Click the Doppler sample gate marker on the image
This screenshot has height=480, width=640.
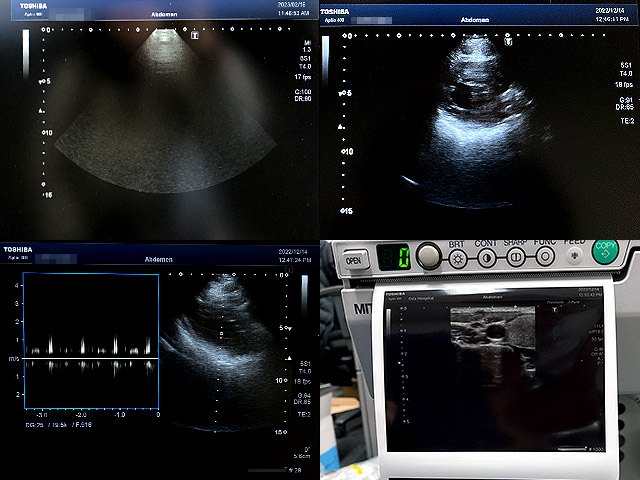[x=221, y=334]
